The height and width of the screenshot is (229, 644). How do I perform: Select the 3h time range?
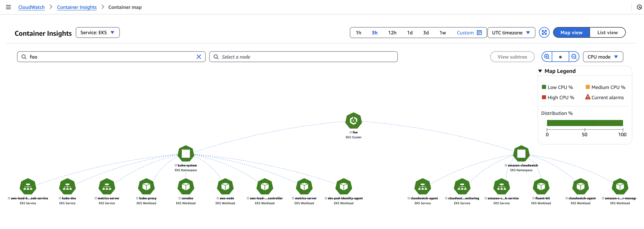click(374, 33)
